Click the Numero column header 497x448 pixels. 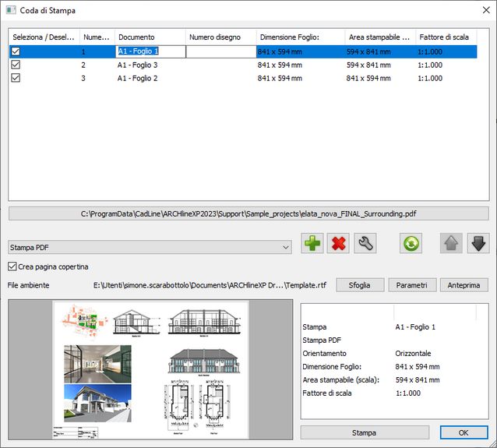[x=97, y=37]
